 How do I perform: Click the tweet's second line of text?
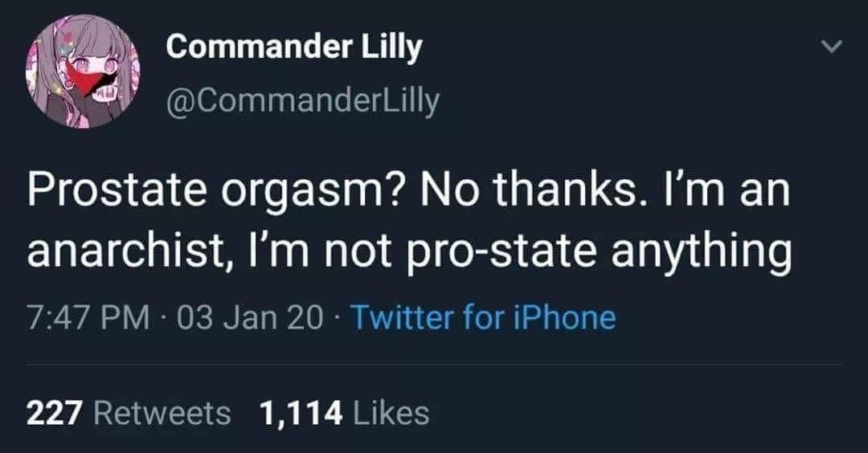point(408,251)
